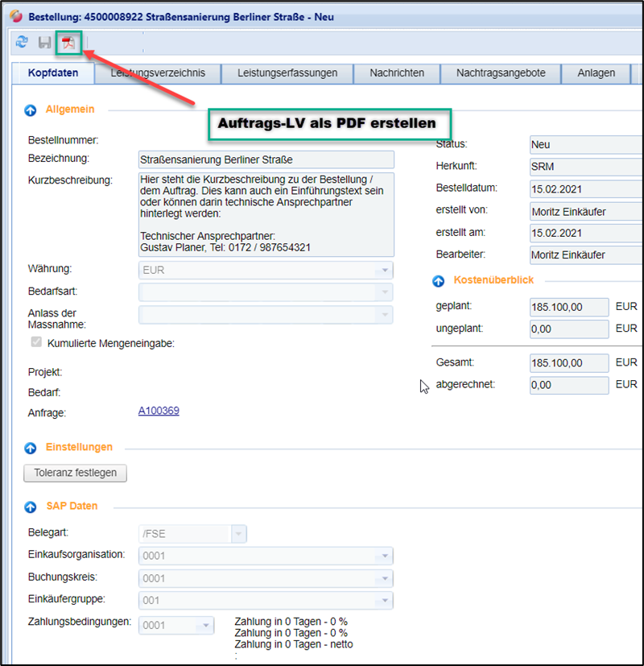Screen dimensions: 644x666
Task: Create Auftrags-LV as PDF icon
Action: (x=68, y=43)
